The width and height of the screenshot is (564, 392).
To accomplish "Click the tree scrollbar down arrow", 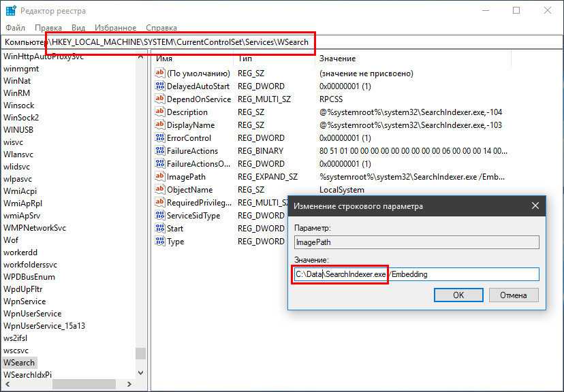I will pos(141,373).
